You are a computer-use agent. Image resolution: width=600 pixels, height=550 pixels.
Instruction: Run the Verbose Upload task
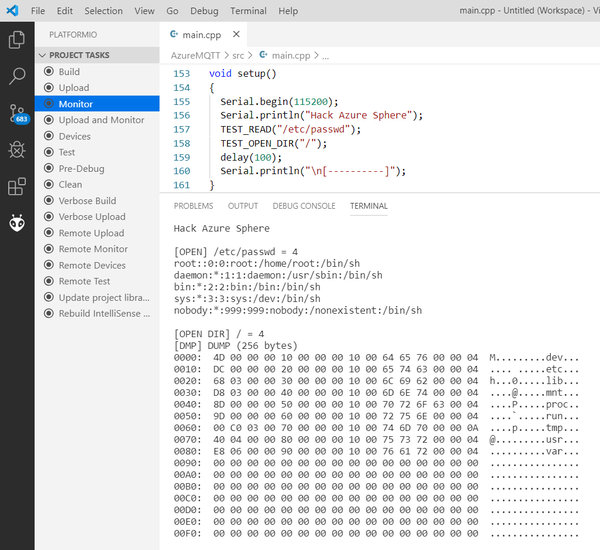[x=97, y=216]
